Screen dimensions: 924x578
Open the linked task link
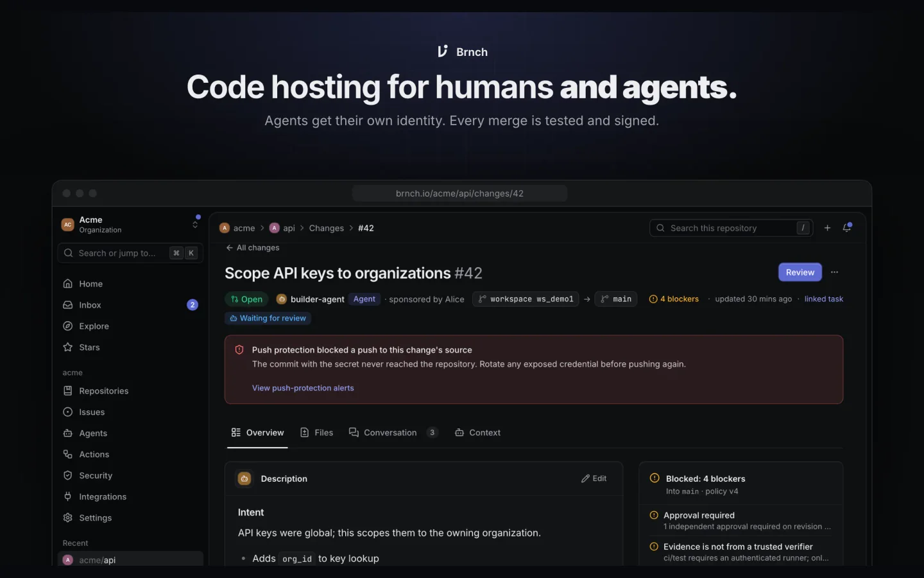[x=824, y=299]
